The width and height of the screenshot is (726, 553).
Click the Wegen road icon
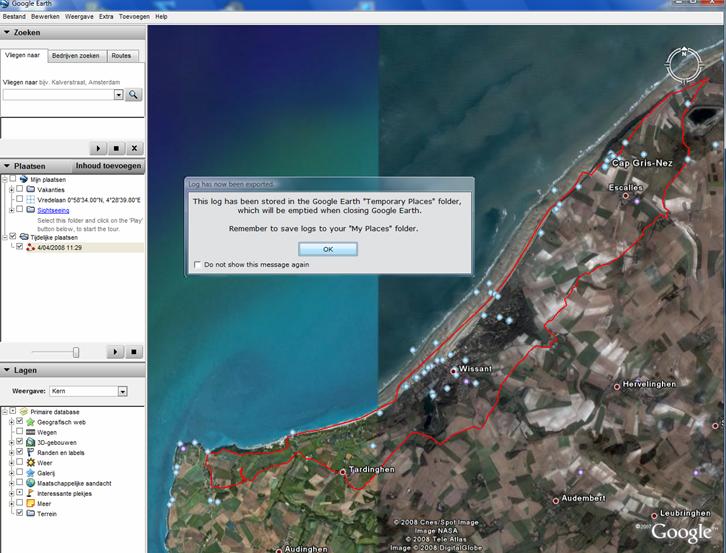coord(31,432)
